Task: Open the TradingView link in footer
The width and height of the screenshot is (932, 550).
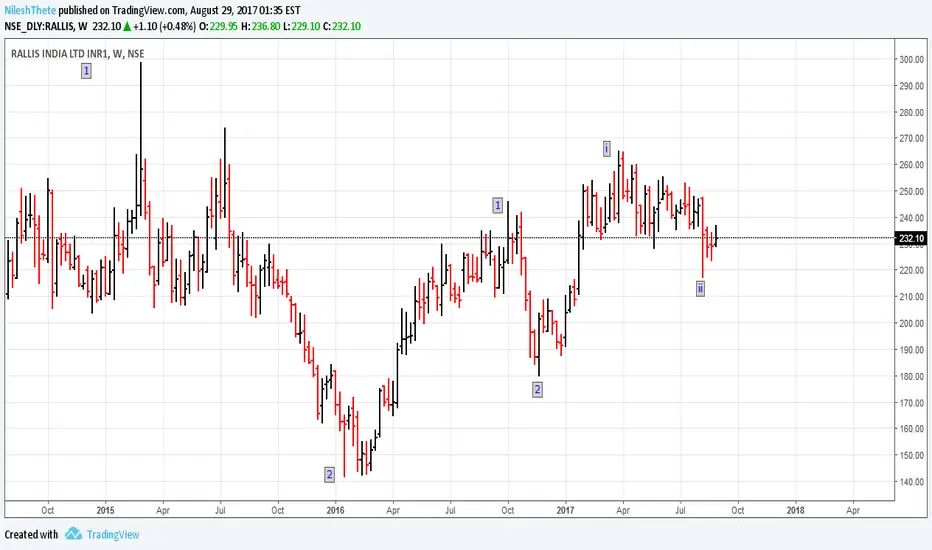Action: [113, 535]
